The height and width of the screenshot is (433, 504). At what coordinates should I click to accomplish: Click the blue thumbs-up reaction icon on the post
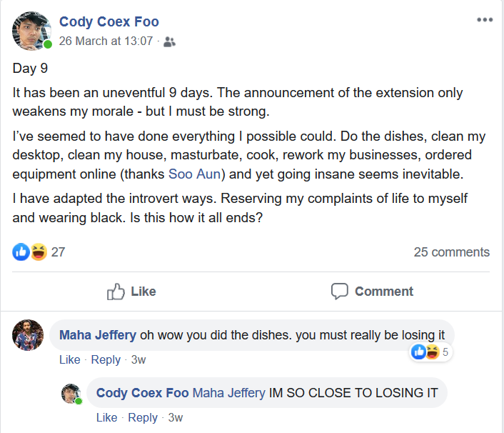pos(21,252)
